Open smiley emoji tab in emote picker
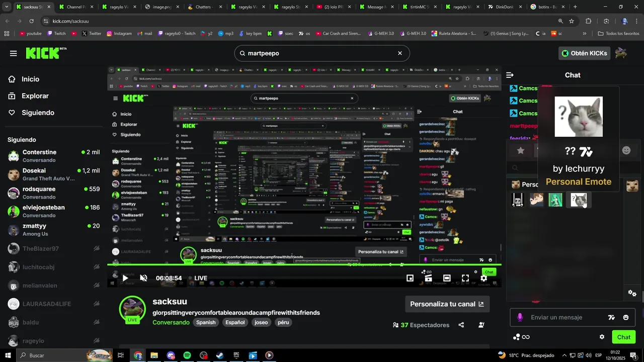Image resolution: width=644 pixels, height=362 pixels. [626, 150]
